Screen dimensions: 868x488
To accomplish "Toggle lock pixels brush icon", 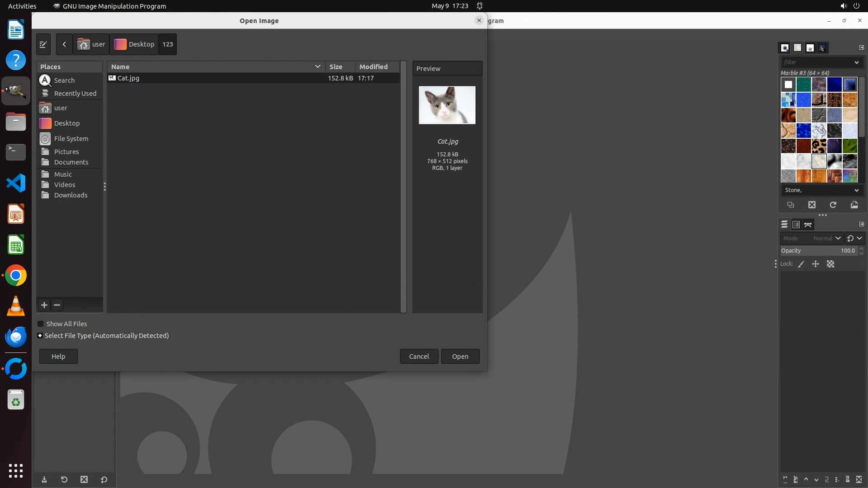I will point(801,264).
